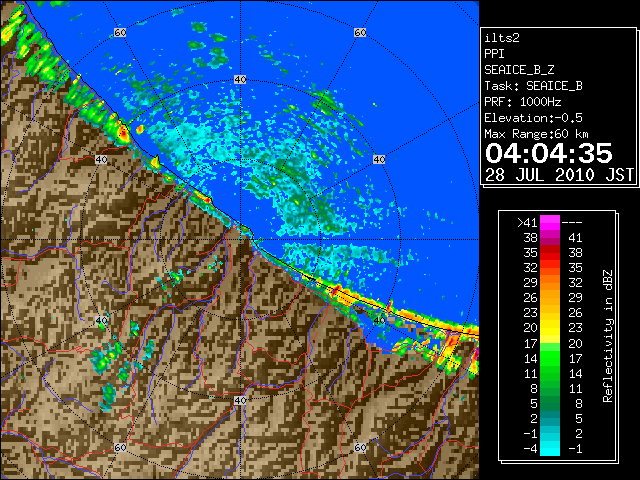This screenshot has width=640, height=480.
Task: Click the '60' range ring label at lower left
Action: coord(120,447)
